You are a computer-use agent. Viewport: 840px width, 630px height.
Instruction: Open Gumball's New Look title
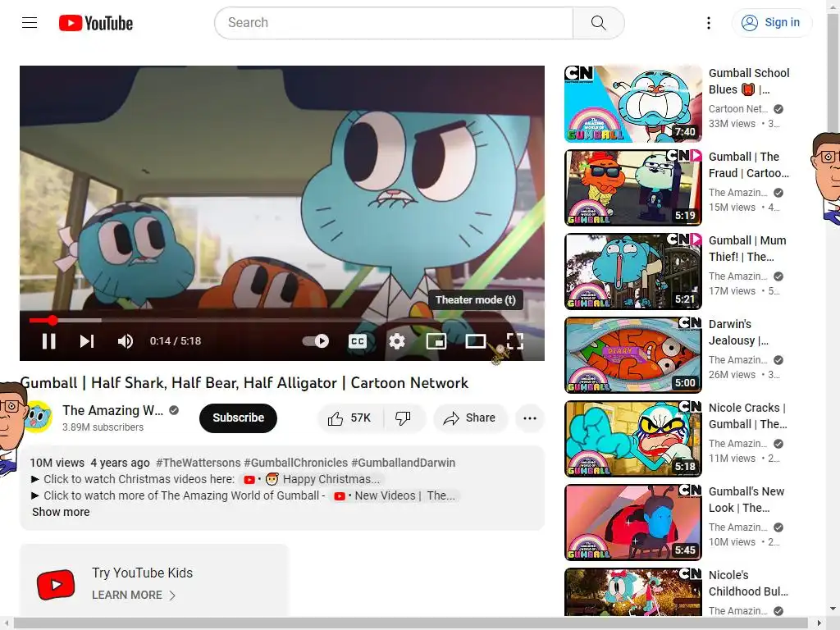[x=746, y=500]
